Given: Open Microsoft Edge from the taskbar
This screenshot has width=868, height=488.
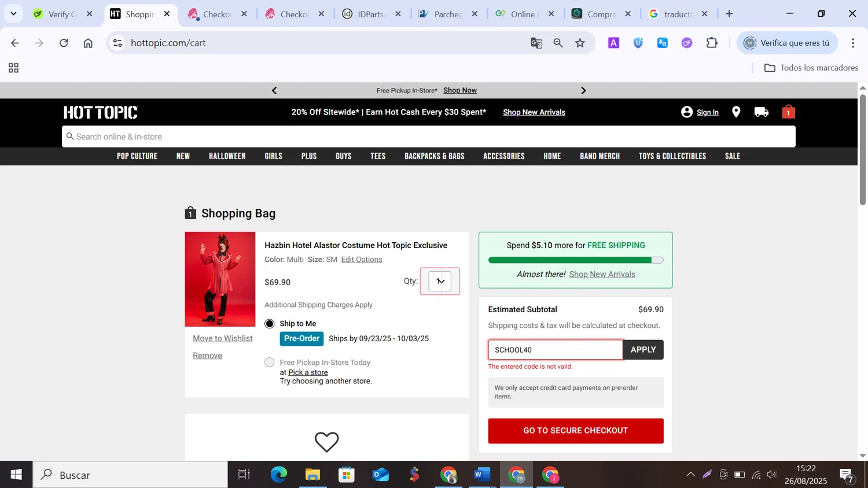Looking at the screenshot, I should click(278, 475).
